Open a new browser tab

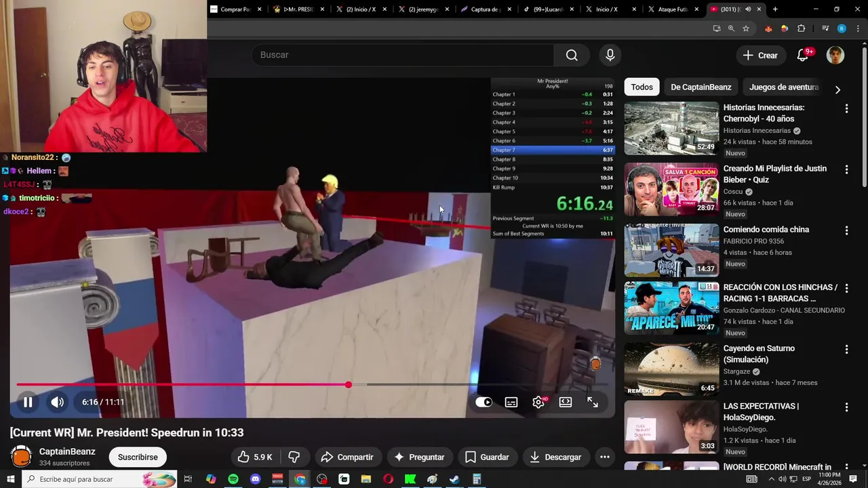(x=775, y=9)
